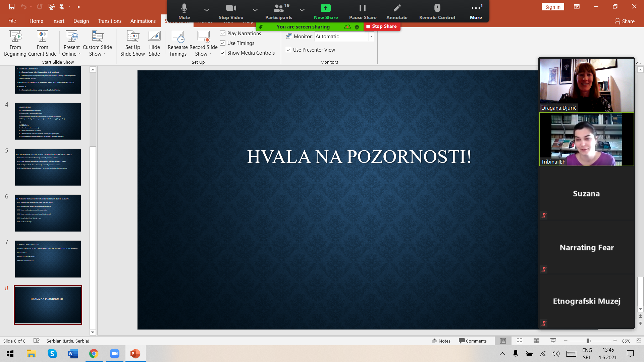Click the Annotate pencil icon
644x362 pixels.
point(397,8)
